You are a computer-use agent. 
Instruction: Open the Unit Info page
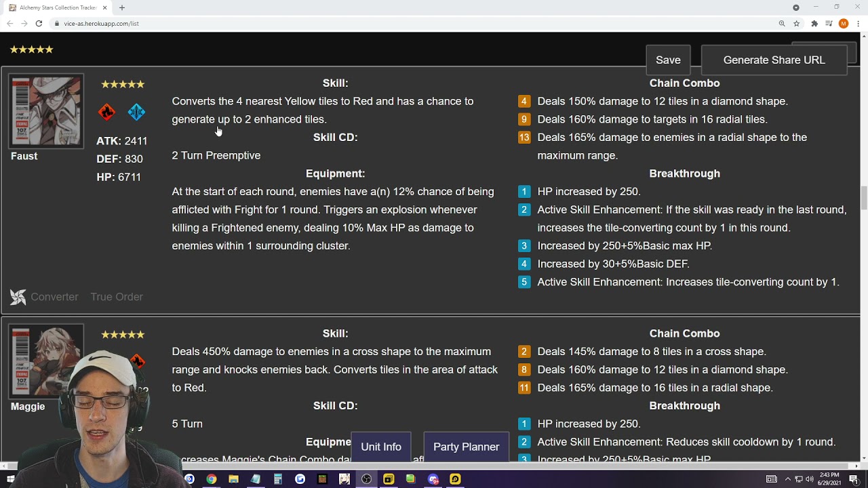381,447
